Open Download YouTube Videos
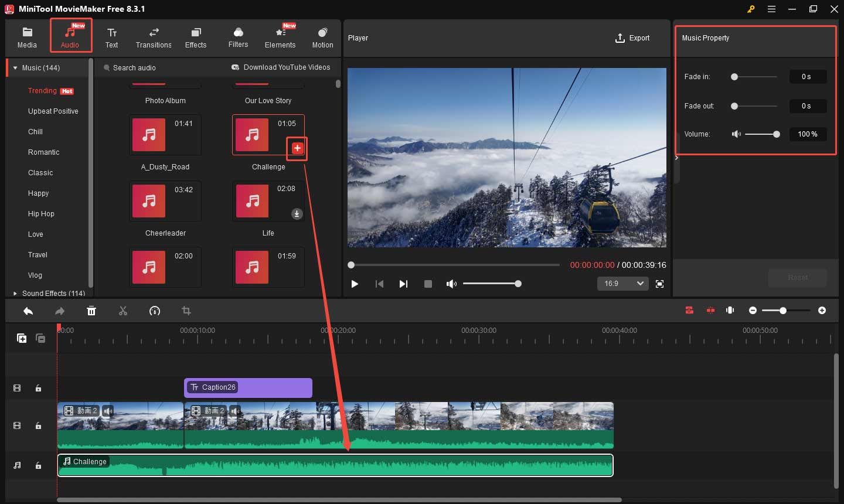The height and width of the screenshot is (504, 844). coord(281,67)
